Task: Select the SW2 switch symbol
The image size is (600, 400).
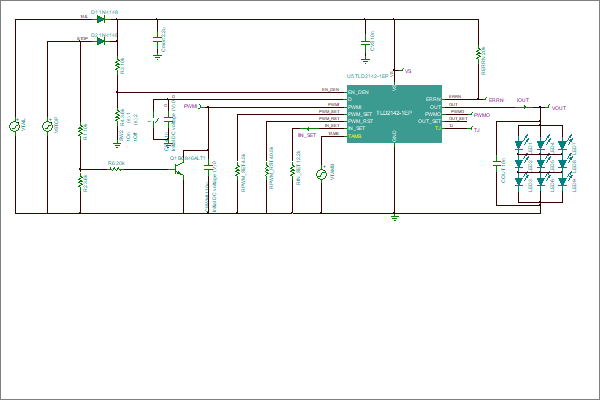Action: [156, 121]
